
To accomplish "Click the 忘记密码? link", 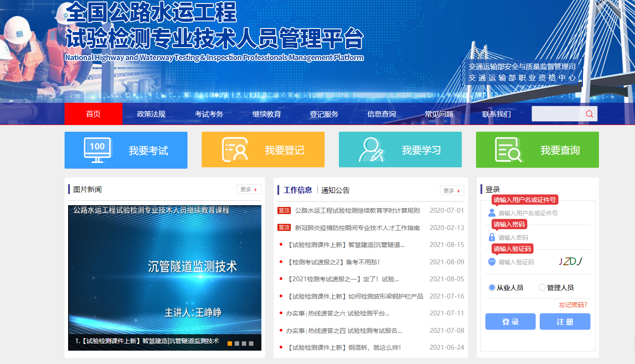I will click(x=573, y=305).
